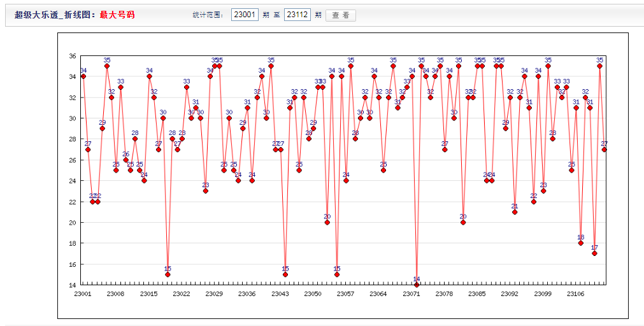The image size is (644, 326).
Task: Click the data point labeled 17
Action: pyautogui.click(x=594, y=253)
